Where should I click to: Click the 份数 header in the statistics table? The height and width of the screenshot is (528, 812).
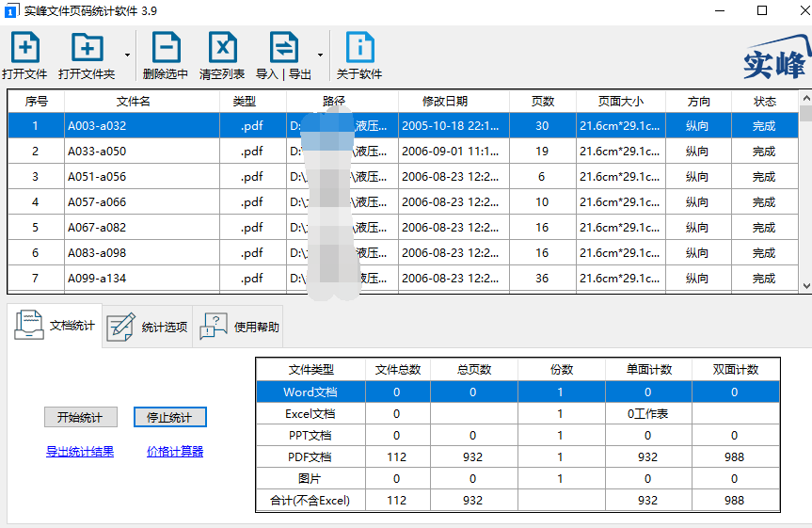click(x=562, y=370)
